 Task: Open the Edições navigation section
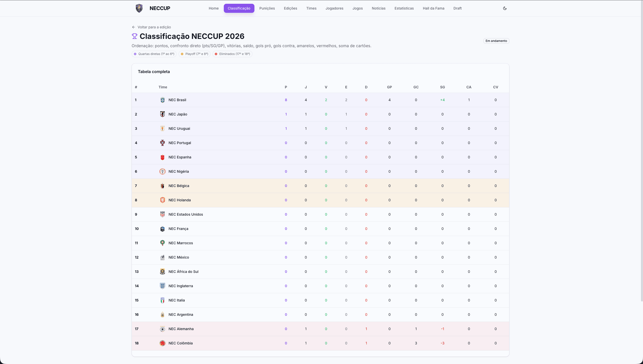[290, 8]
